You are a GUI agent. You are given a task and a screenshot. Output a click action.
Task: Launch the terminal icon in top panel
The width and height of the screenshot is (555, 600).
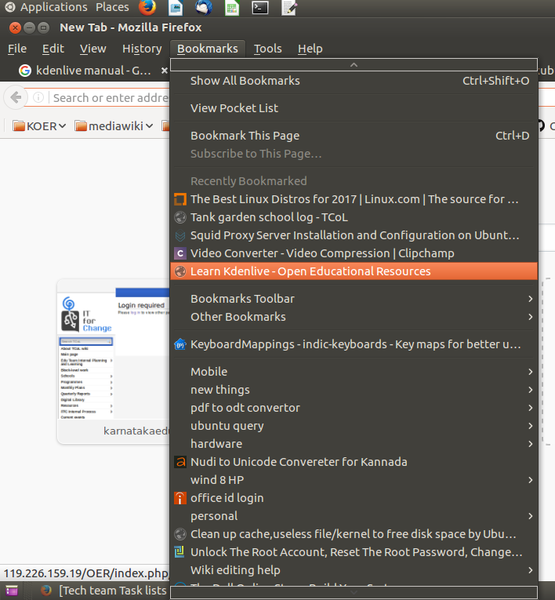click(260, 8)
